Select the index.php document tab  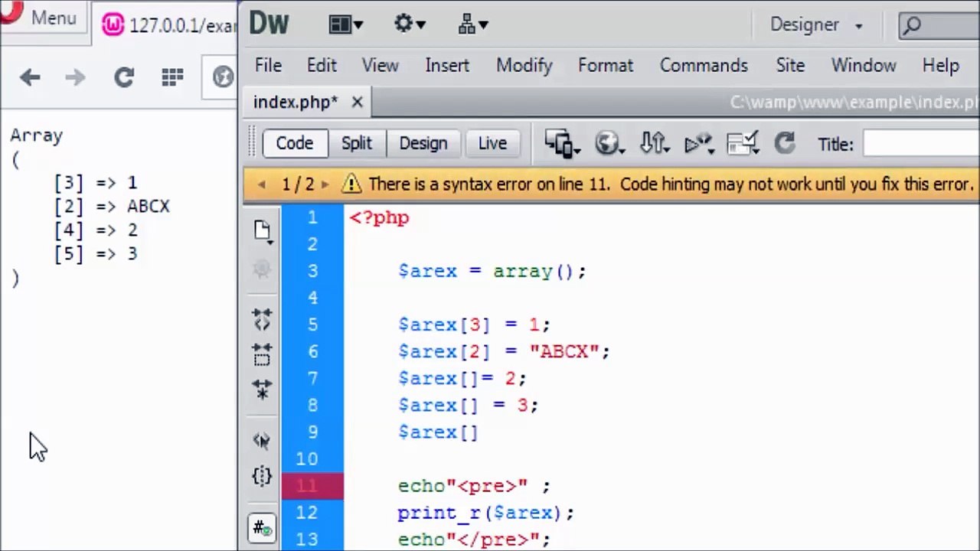296,103
